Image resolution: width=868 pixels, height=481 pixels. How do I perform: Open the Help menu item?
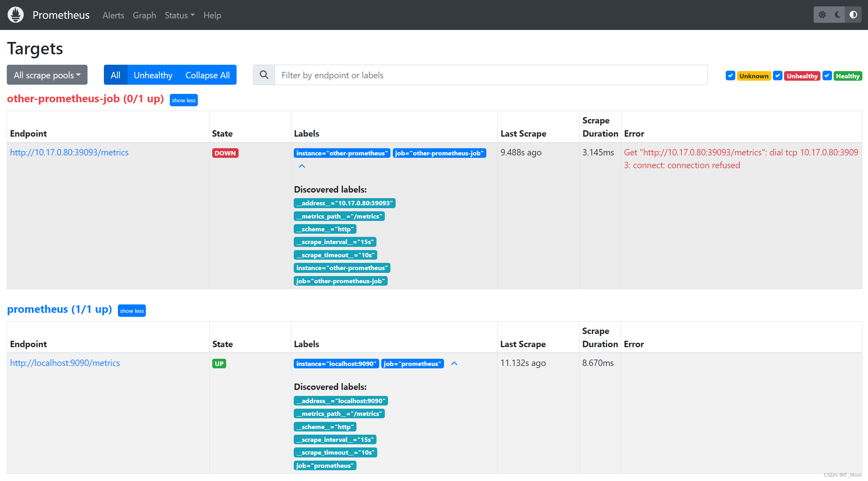(212, 15)
